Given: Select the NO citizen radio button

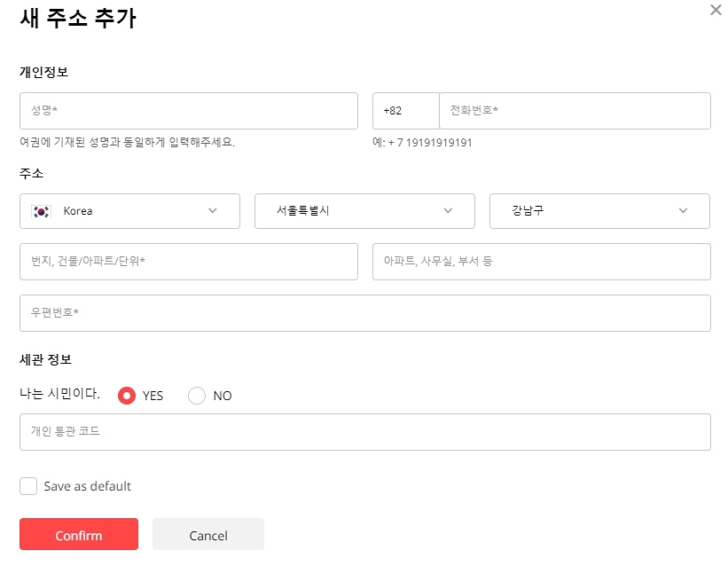Looking at the screenshot, I should coord(197,396).
